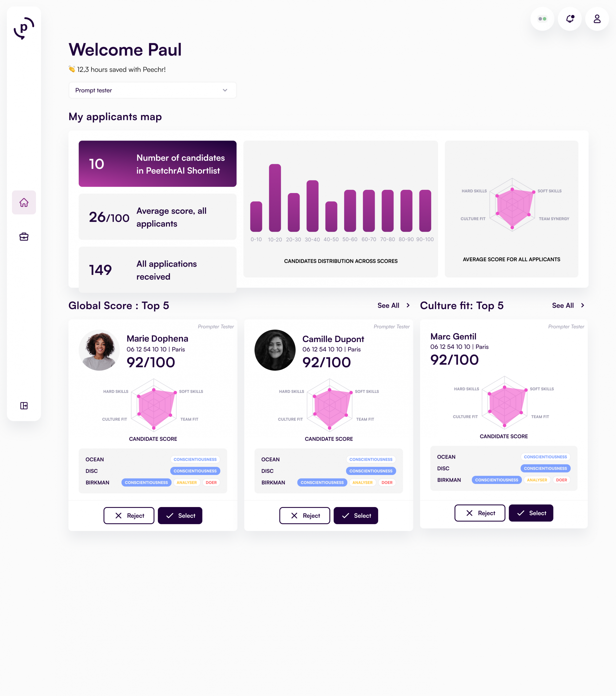Reject candidate Camille Dupont
The width and height of the screenshot is (616, 696).
pos(304,515)
